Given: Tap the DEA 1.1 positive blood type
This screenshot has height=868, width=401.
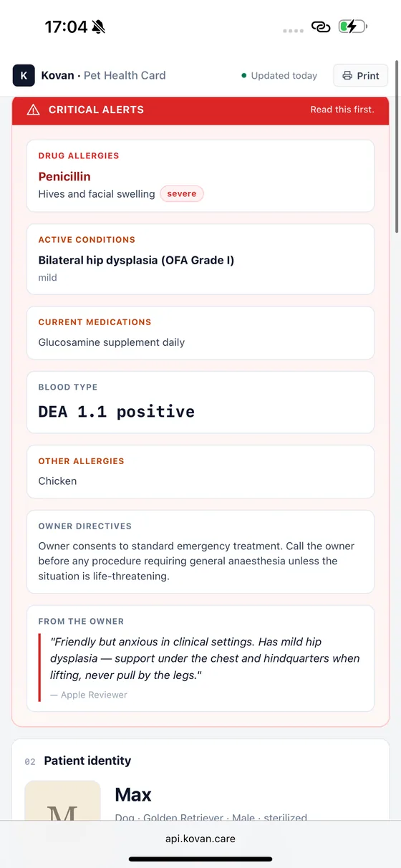Looking at the screenshot, I should coord(117,412).
